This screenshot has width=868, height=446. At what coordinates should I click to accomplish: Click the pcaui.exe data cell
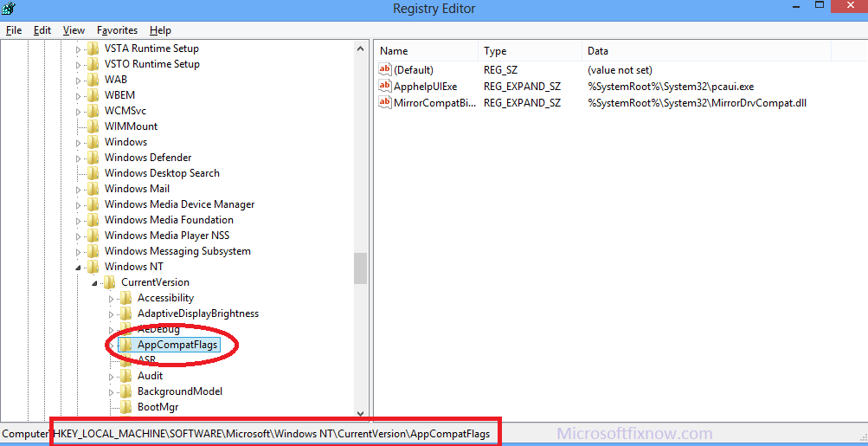(671, 87)
